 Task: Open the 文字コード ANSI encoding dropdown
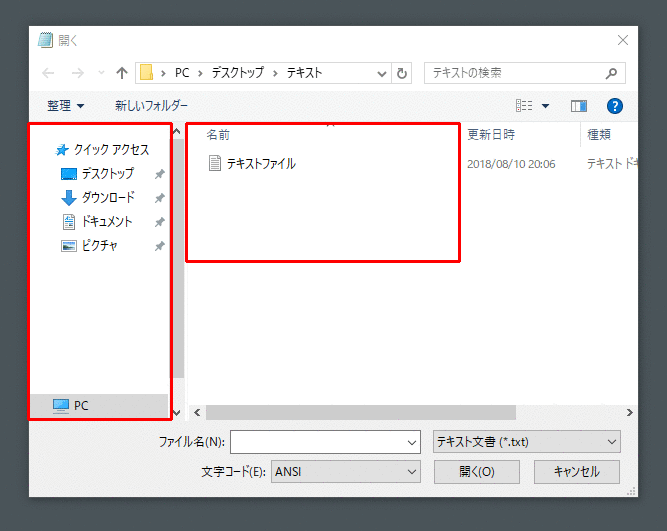coord(346,471)
